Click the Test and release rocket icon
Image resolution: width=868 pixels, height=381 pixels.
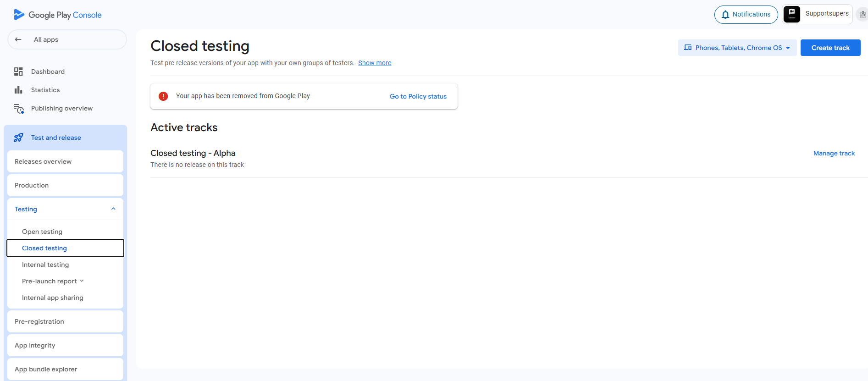(x=18, y=138)
